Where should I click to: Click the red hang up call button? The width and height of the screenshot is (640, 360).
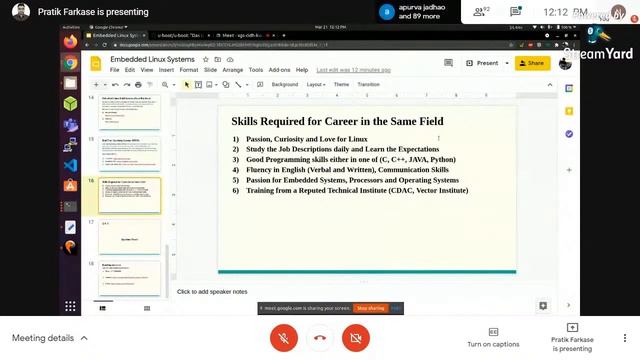[320, 338]
